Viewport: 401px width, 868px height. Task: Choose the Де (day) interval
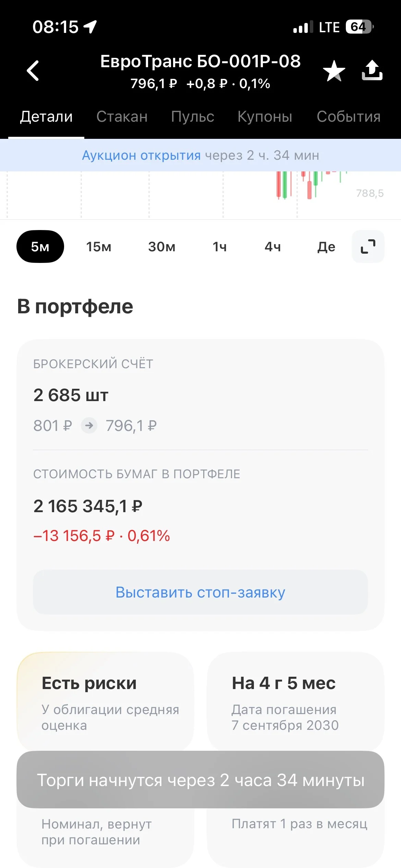tap(326, 246)
